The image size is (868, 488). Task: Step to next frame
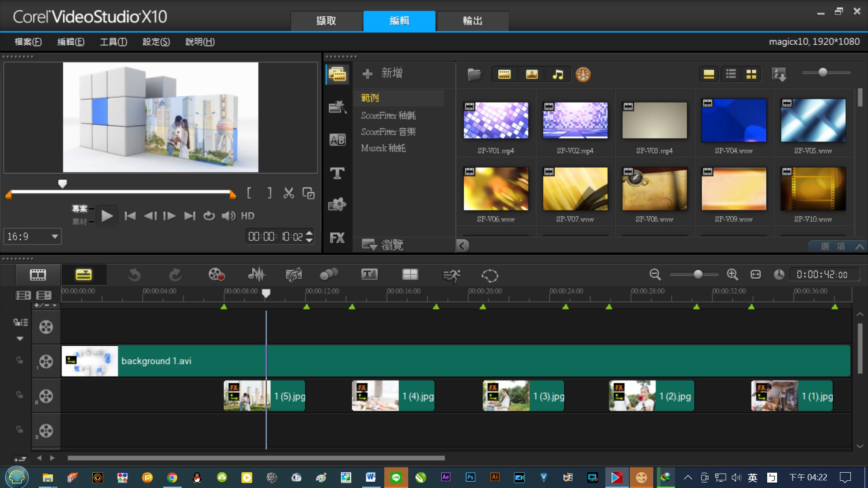coord(170,216)
